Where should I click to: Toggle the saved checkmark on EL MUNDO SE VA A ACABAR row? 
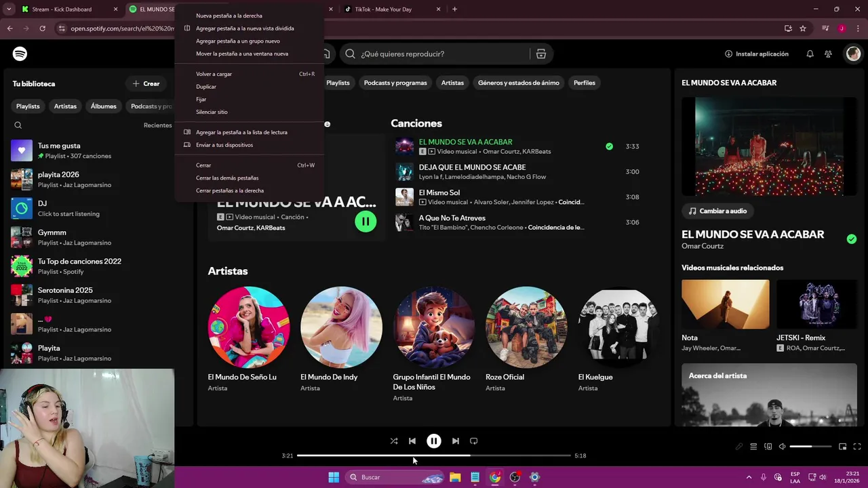(609, 146)
